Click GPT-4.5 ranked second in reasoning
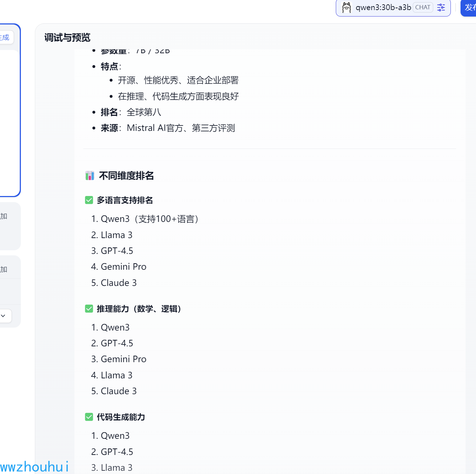476x474 pixels. click(x=117, y=343)
